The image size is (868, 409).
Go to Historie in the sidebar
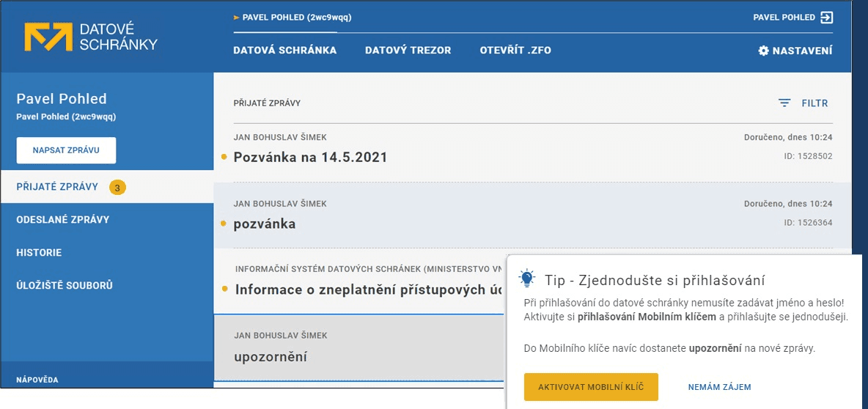(x=39, y=253)
